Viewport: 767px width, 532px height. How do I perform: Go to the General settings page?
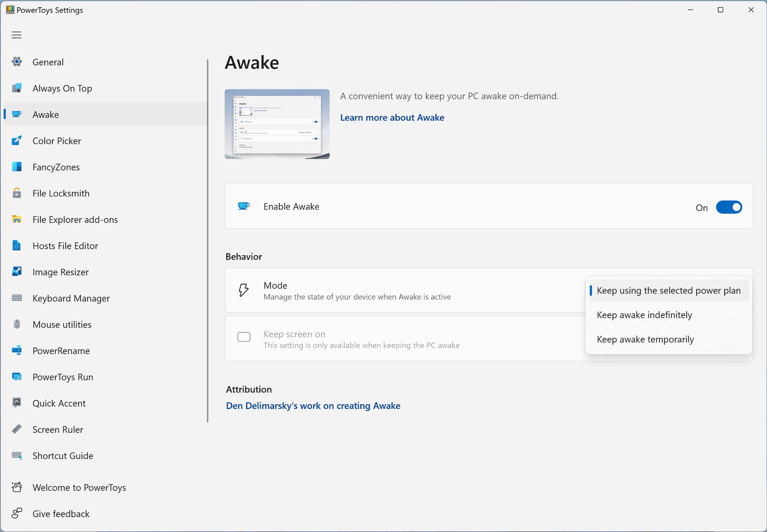pos(48,62)
